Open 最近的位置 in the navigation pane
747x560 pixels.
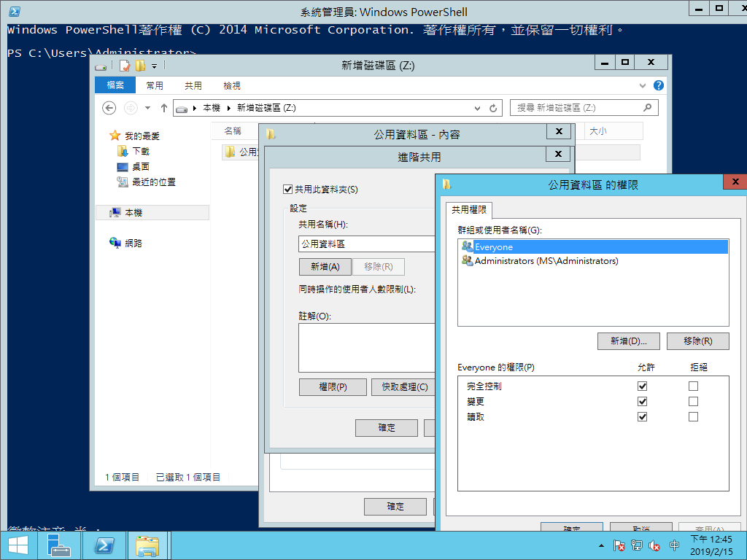click(153, 182)
